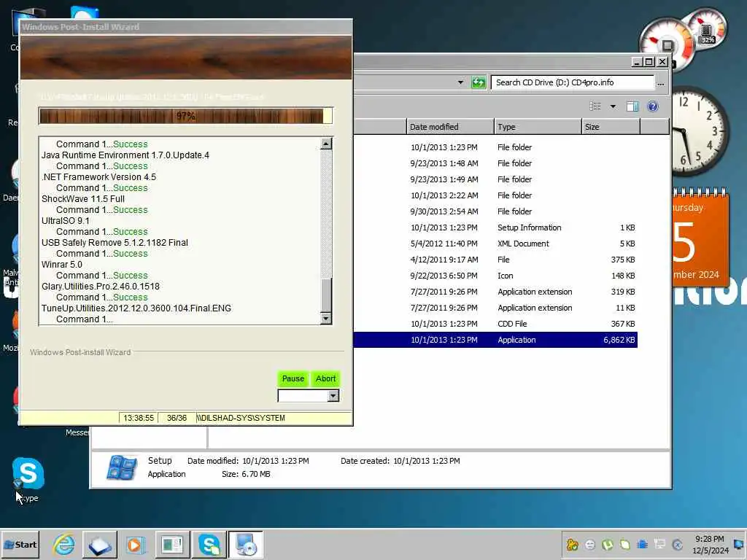Click the install log scrollbar thumb
Screen dimensions: 747x560
pos(326,295)
